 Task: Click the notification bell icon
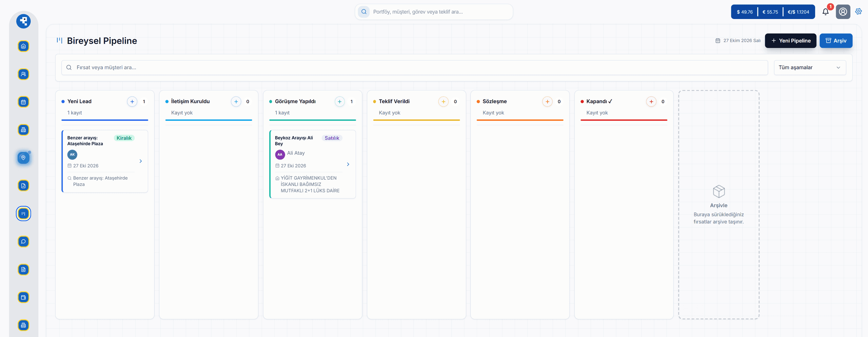[826, 12]
